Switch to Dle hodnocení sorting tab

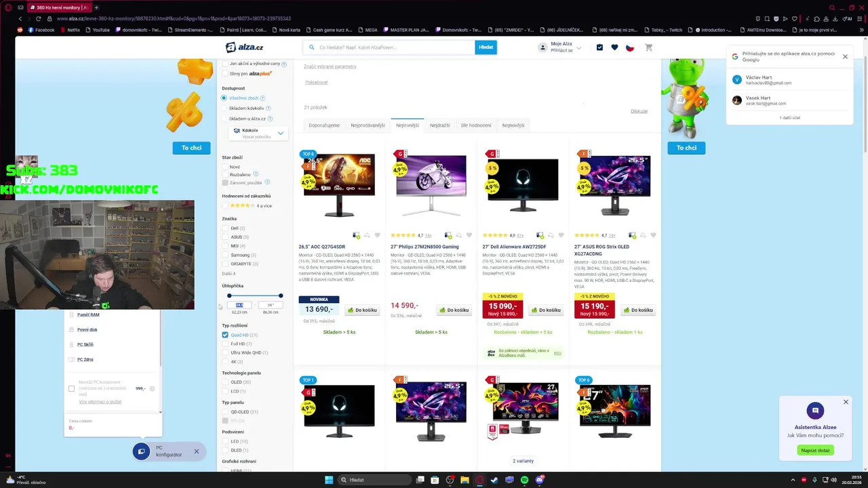click(476, 125)
